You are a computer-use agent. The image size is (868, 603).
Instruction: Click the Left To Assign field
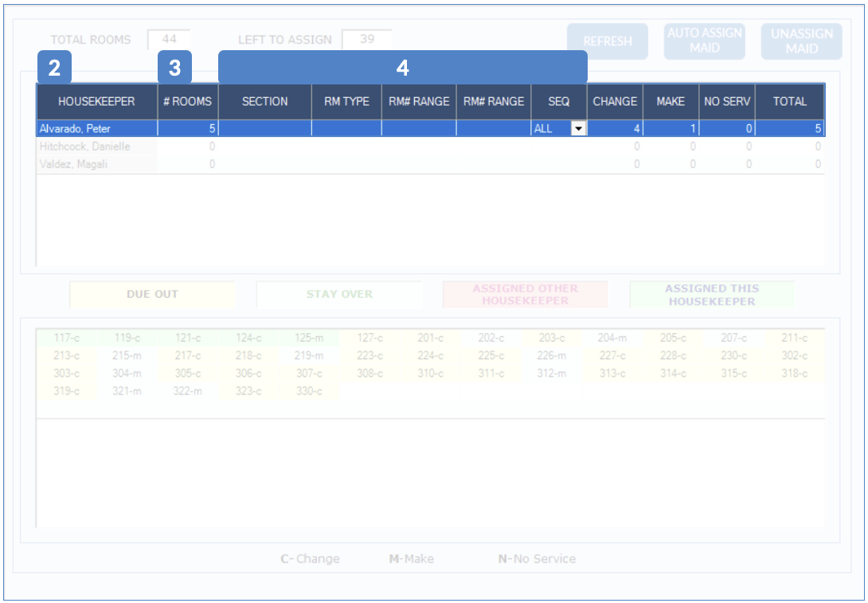366,39
